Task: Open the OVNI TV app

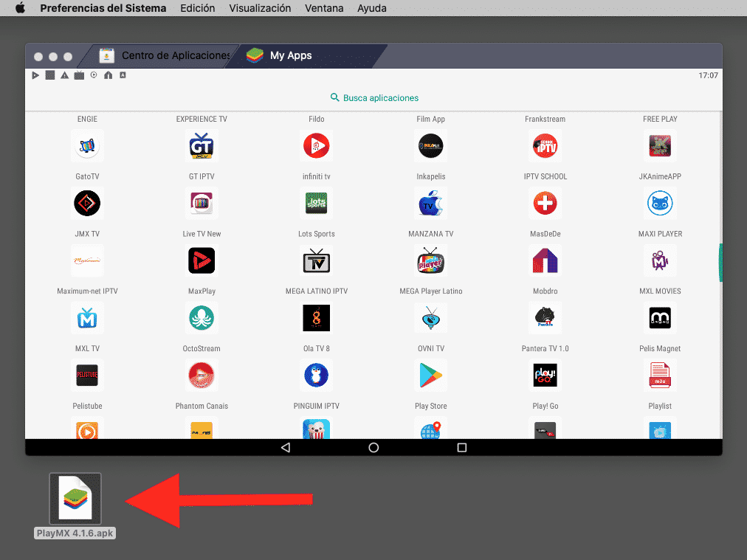Action: tap(430, 318)
